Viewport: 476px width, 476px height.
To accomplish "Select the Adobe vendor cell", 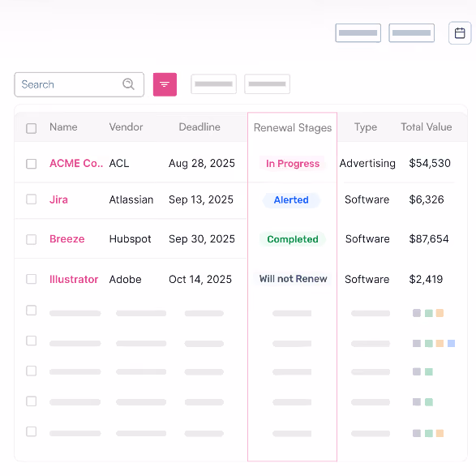I will [x=125, y=279].
